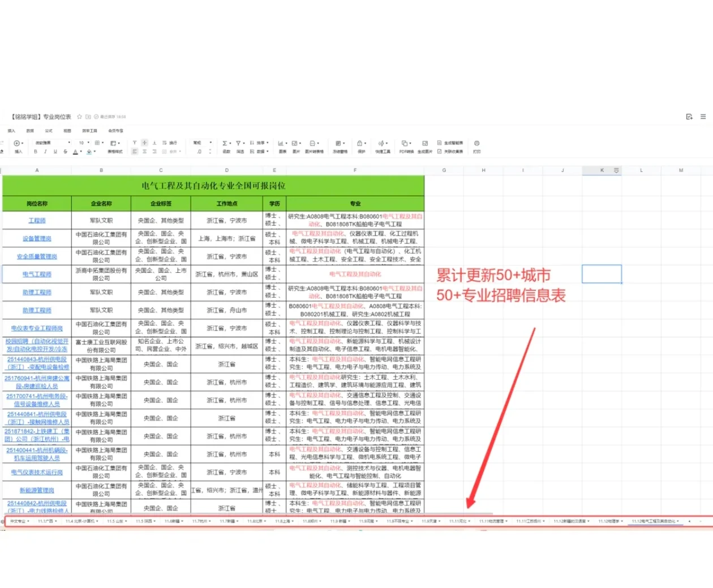This screenshot has height=588, width=713.
Task: Open the 视图 menu
Action: click(x=67, y=131)
